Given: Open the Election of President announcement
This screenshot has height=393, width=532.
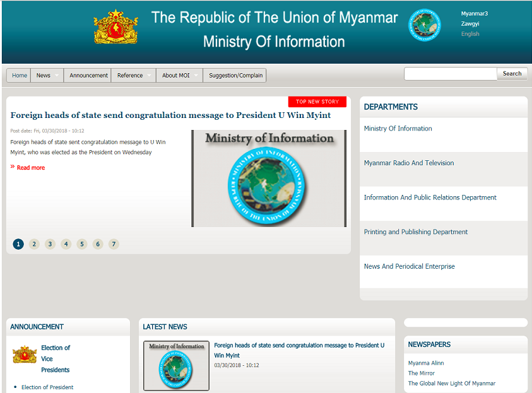Looking at the screenshot, I should point(47,387).
